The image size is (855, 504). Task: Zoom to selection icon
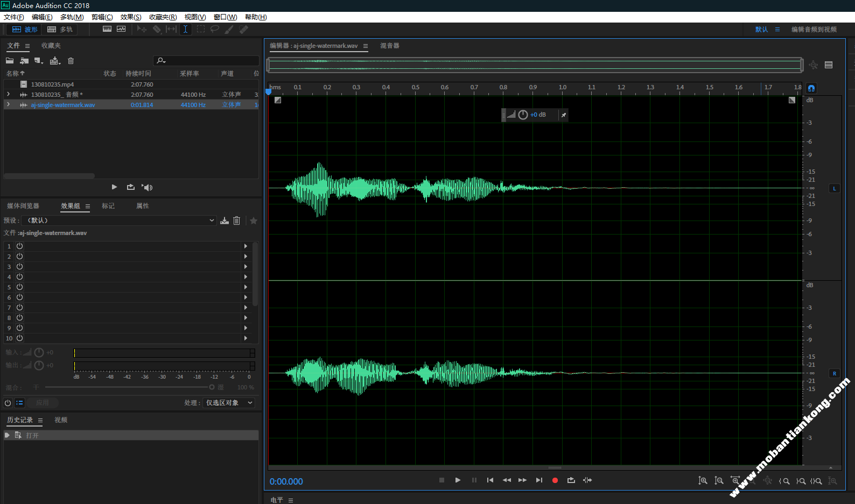tap(817, 481)
